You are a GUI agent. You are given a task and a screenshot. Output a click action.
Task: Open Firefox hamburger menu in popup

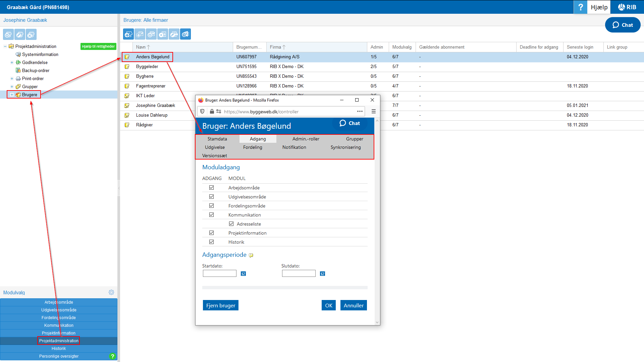374,111
